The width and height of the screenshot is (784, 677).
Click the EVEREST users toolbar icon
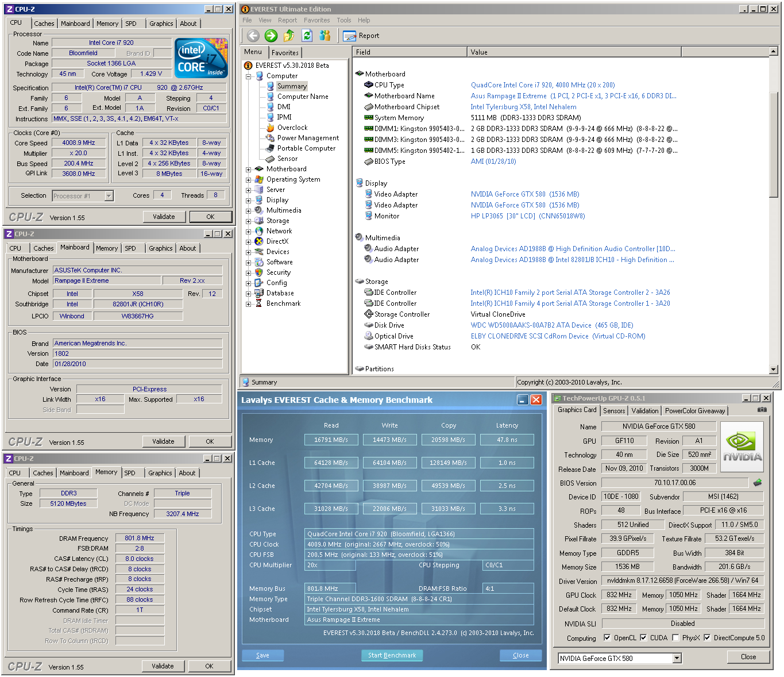coord(325,36)
